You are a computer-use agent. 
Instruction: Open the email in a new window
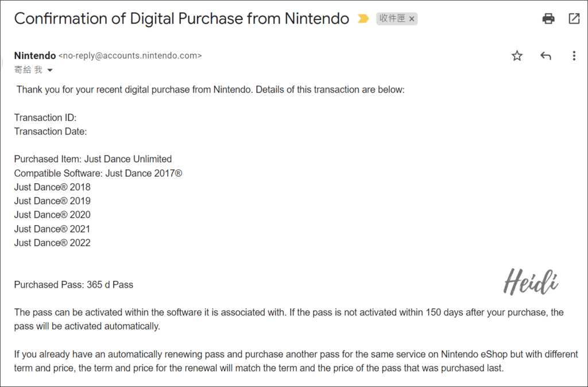pos(574,18)
